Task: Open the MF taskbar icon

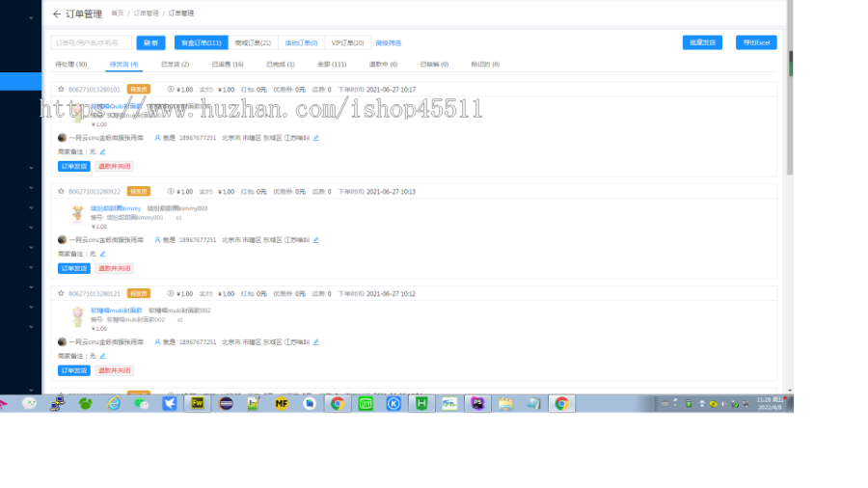Action: [282, 403]
